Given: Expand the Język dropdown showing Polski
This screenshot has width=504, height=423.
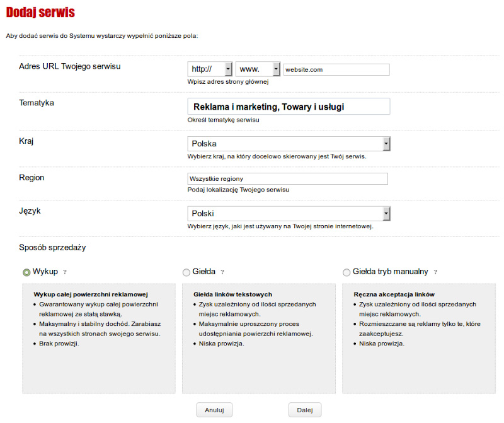Looking at the screenshot, I should [x=289, y=214].
